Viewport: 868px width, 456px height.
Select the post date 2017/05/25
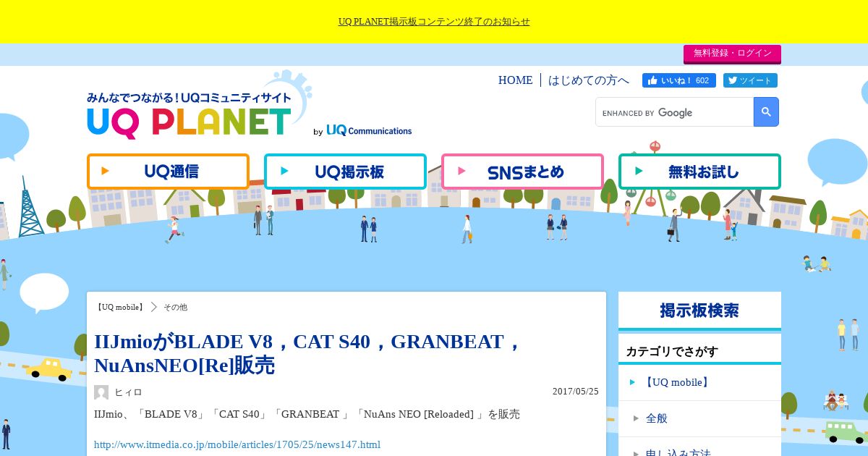coord(576,392)
